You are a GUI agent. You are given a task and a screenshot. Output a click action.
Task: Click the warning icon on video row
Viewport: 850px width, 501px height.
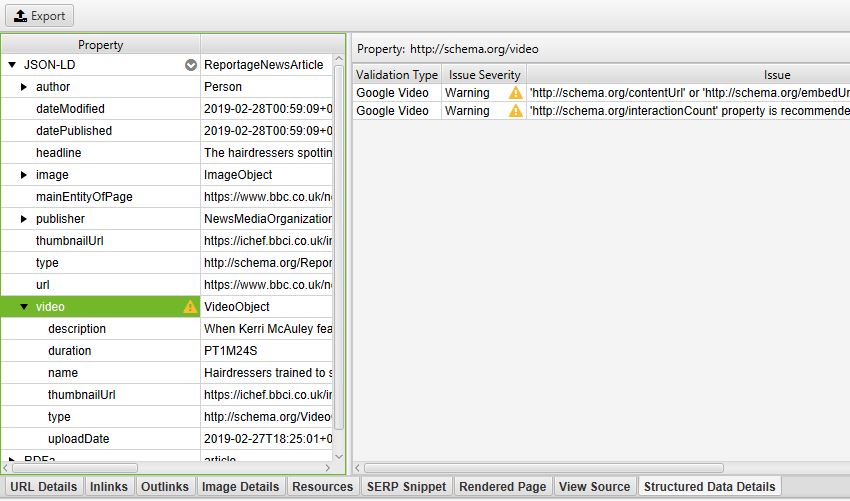point(190,307)
